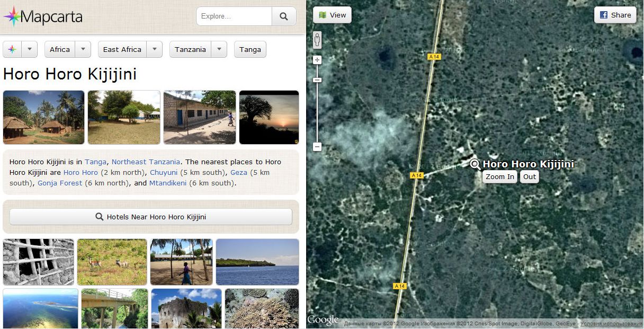Screen dimensions: 644x329
Task: Click the top A14 road shield
Action: coord(435,57)
